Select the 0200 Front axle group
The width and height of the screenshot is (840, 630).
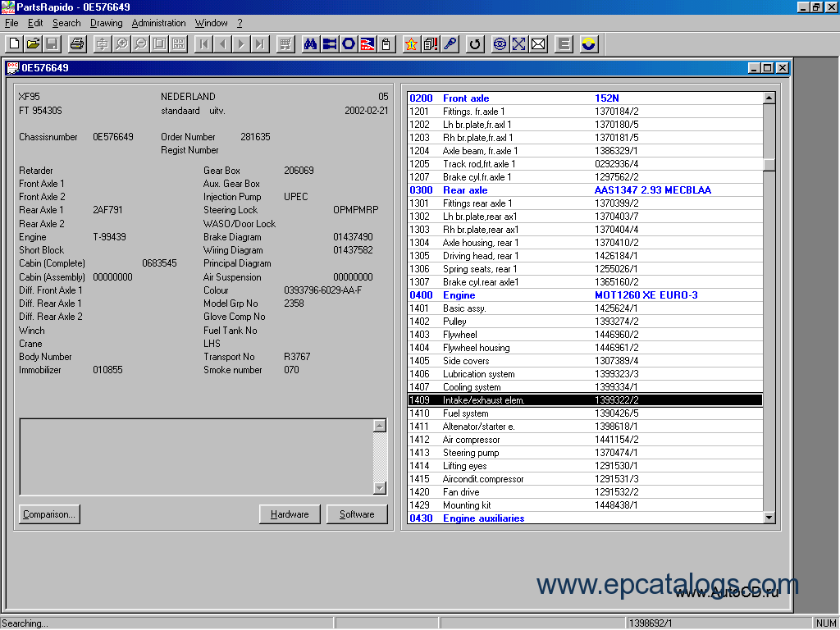tap(585, 98)
